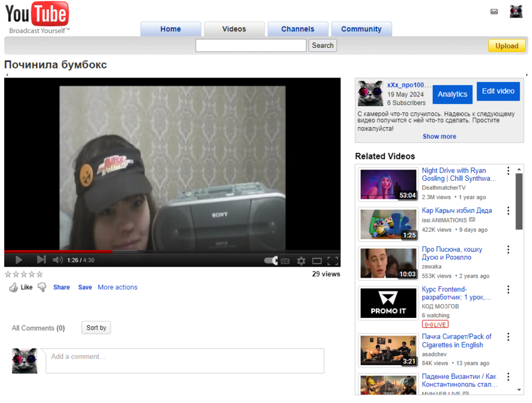Image resolution: width=532 pixels, height=403 pixels.
Task: Click the related list scroll-up arrow
Action: 519,169
